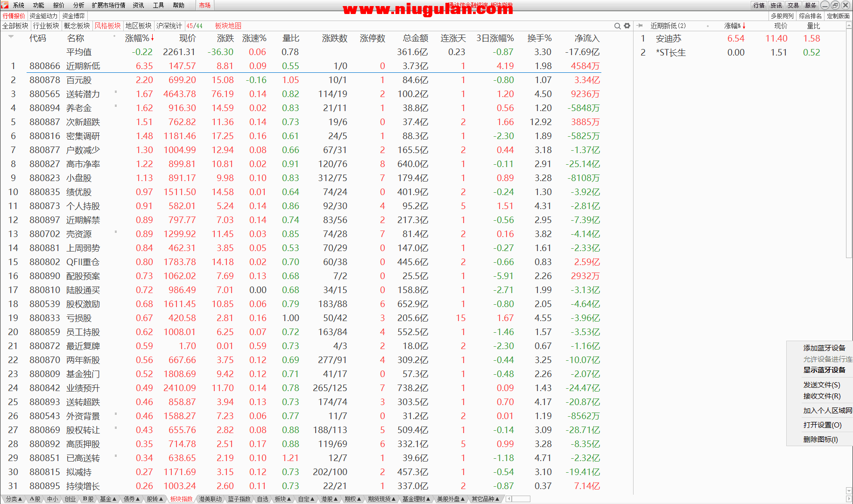The height and width of the screenshot is (504, 853).
Task: Choose 添加蓝牙设备 in the context menu
Action: [824, 348]
